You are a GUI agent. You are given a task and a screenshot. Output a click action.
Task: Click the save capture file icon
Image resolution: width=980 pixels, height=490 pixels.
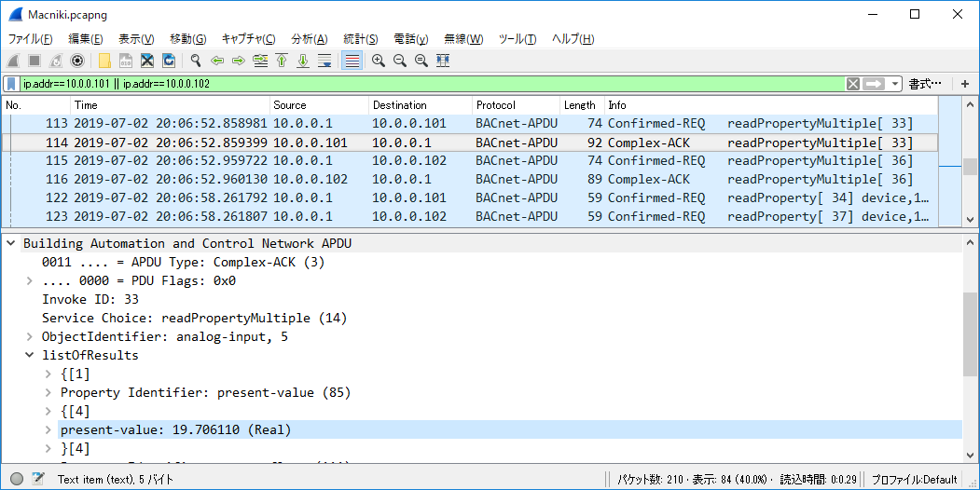coord(126,61)
